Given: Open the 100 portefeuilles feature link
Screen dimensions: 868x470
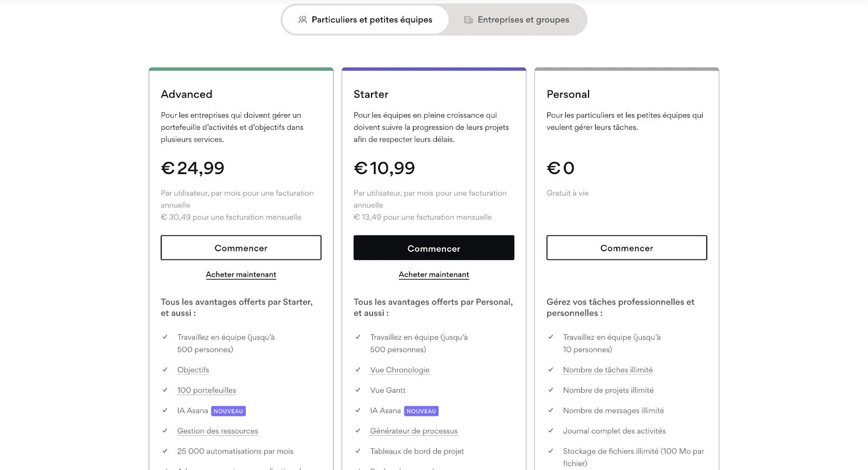Looking at the screenshot, I should (x=207, y=390).
